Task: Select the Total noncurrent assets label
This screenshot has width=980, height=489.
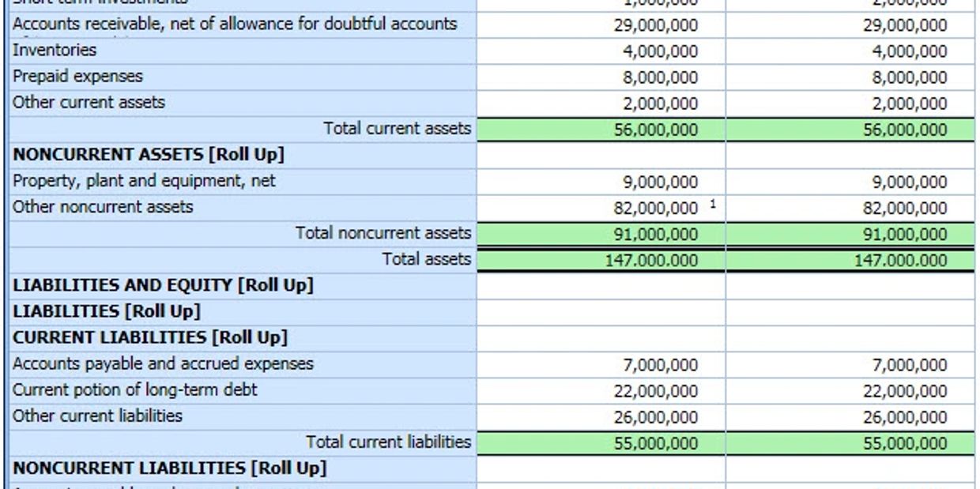Action: [x=383, y=233]
